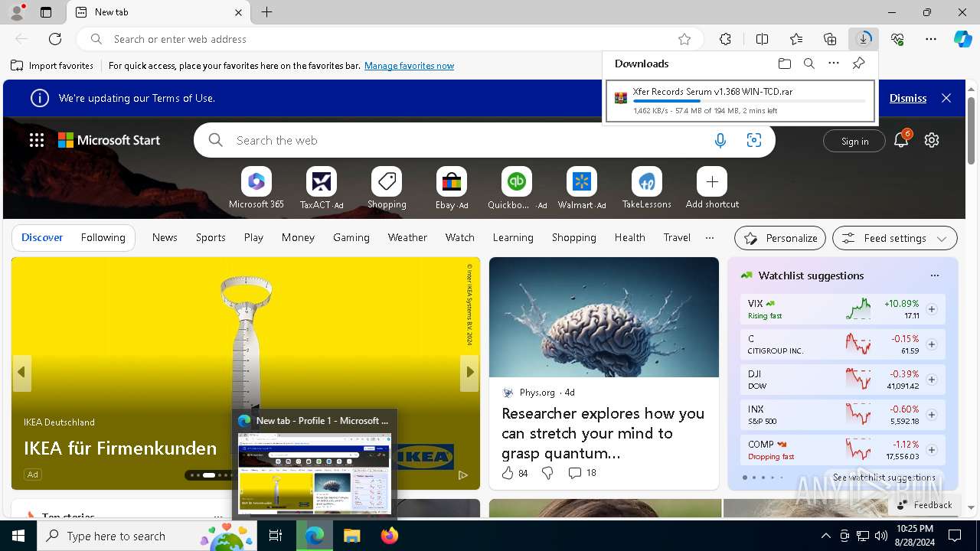
Task: Open the Microsoft apps grid launcher
Action: pos(37,140)
